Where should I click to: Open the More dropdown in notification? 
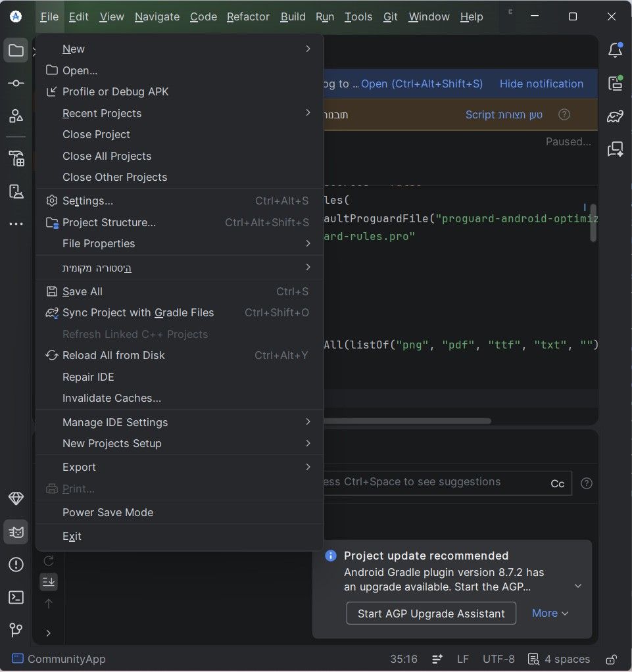[550, 613]
